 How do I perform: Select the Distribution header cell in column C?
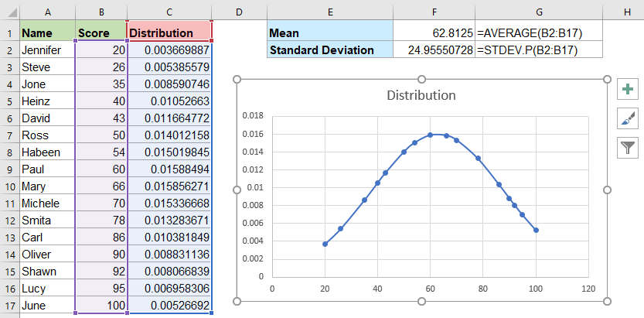pos(169,33)
